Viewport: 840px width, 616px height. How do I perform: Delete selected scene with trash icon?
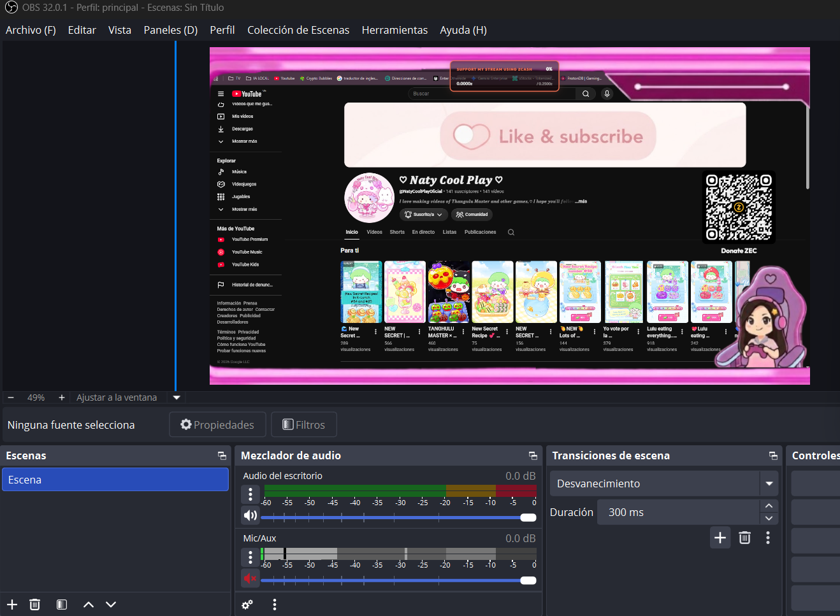[x=35, y=605]
